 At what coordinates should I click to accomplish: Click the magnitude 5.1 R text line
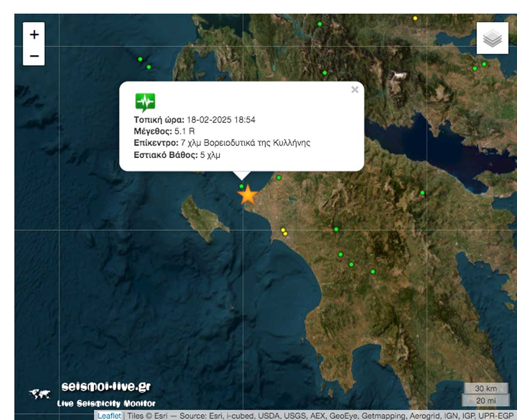coord(165,131)
